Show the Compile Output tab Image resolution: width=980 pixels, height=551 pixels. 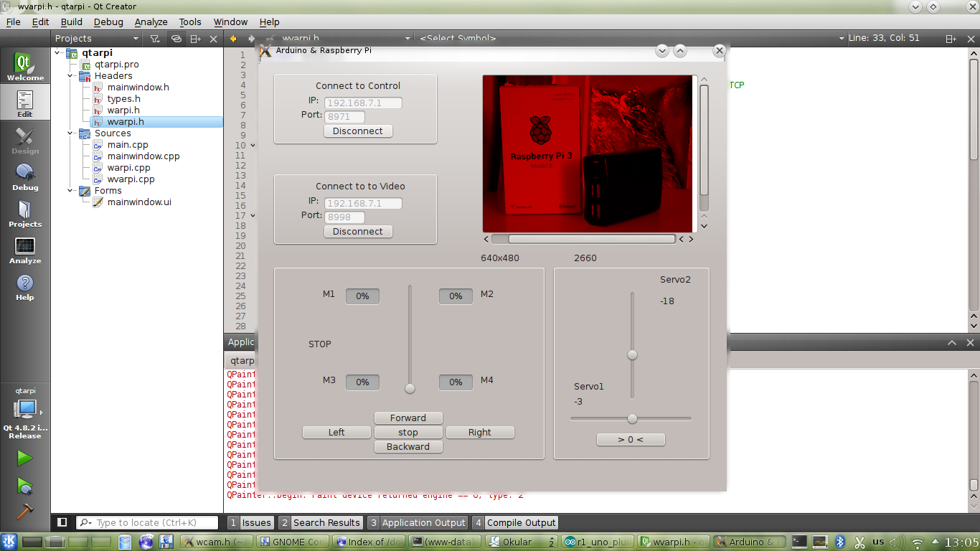[514, 523]
